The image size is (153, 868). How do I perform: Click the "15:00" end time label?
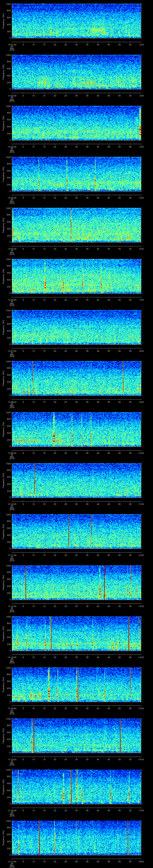coord(141,708)
